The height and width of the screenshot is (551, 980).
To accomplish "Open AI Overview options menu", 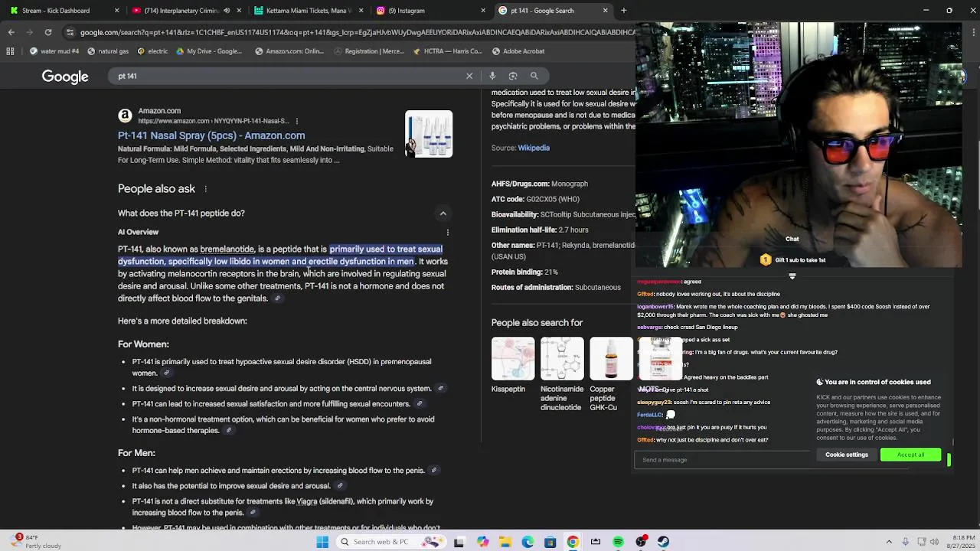I will 448,232.
